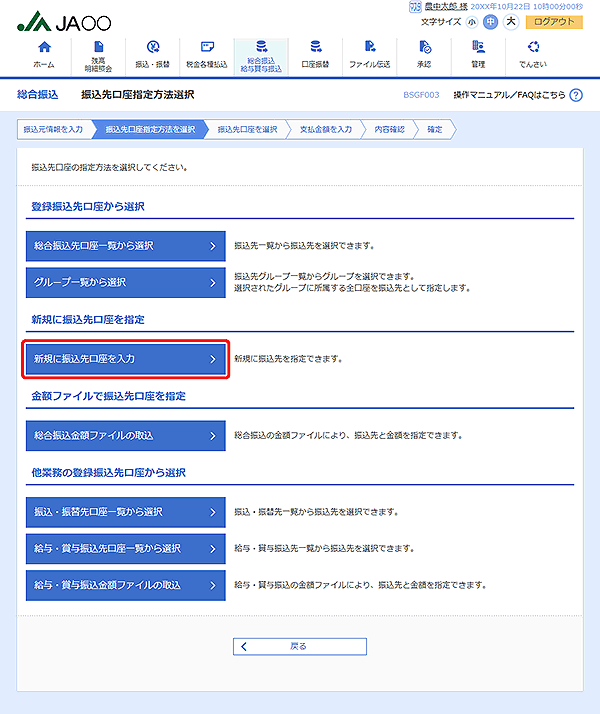Choose 総合振込先口座一覧から選択
This screenshot has width=600, height=714.
pyautogui.click(x=125, y=245)
